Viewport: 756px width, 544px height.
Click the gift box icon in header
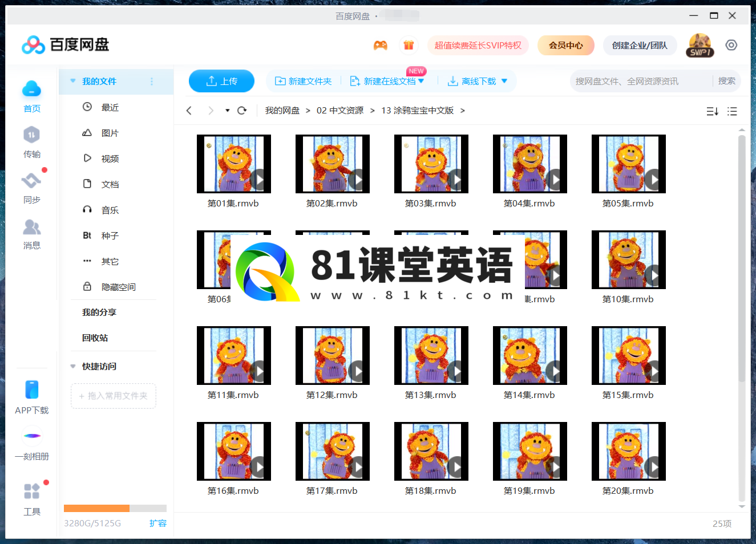[x=409, y=45]
